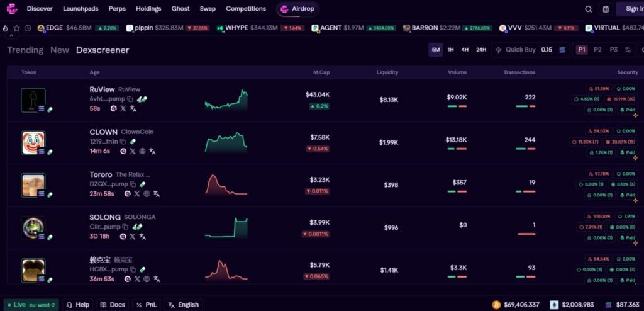Click the Airdrop button
The image size is (644, 311).
pyautogui.click(x=299, y=9)
